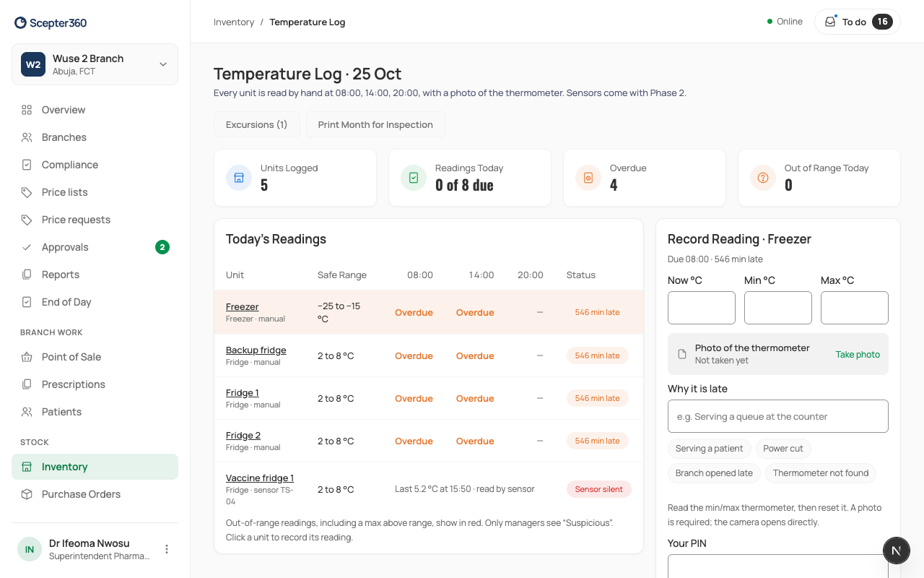This screenshot has height=578, width=924.
Task: Click the round N badge icon
Action: pyautogui.click(x=897, y=551)
